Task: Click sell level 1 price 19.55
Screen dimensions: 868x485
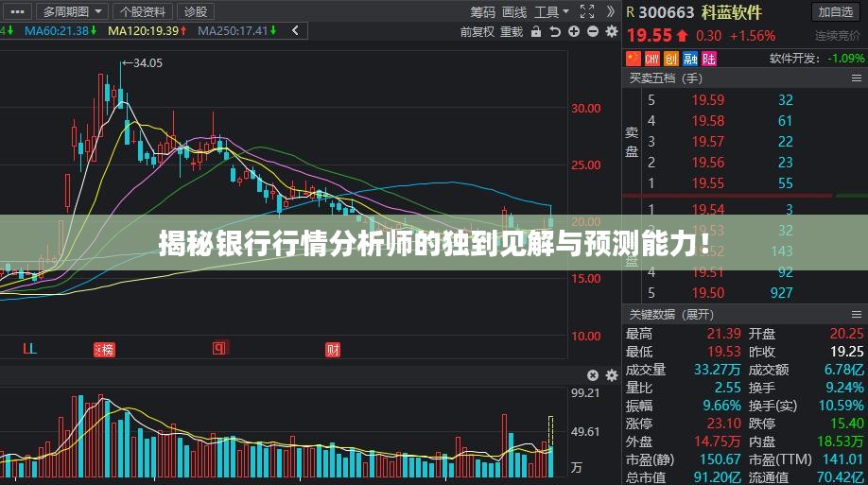Action: [707, 183]
